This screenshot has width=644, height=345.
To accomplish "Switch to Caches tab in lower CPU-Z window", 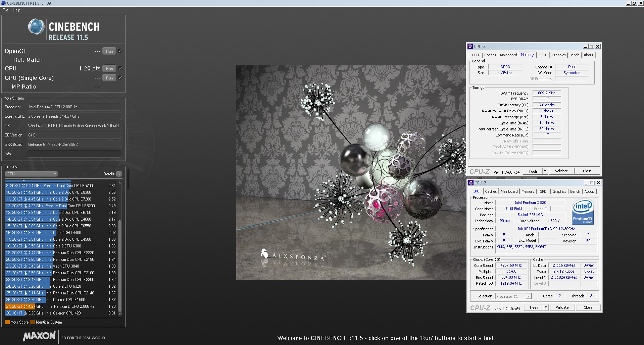I will (491, 191).
